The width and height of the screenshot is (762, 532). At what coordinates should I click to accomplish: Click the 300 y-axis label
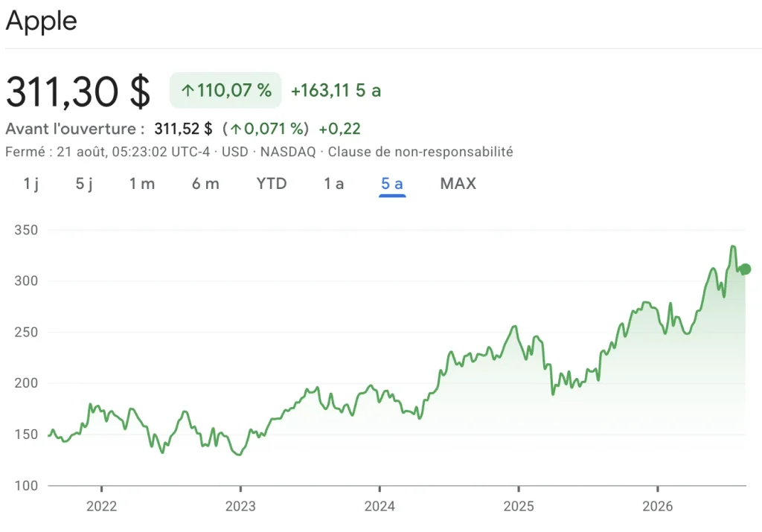click(x=26, y=281)
